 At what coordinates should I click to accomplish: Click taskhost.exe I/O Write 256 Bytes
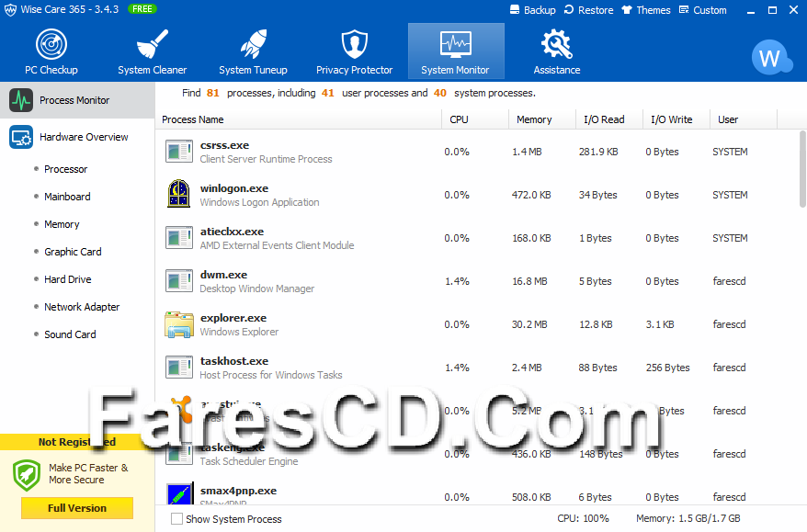(x=667, y=368)
